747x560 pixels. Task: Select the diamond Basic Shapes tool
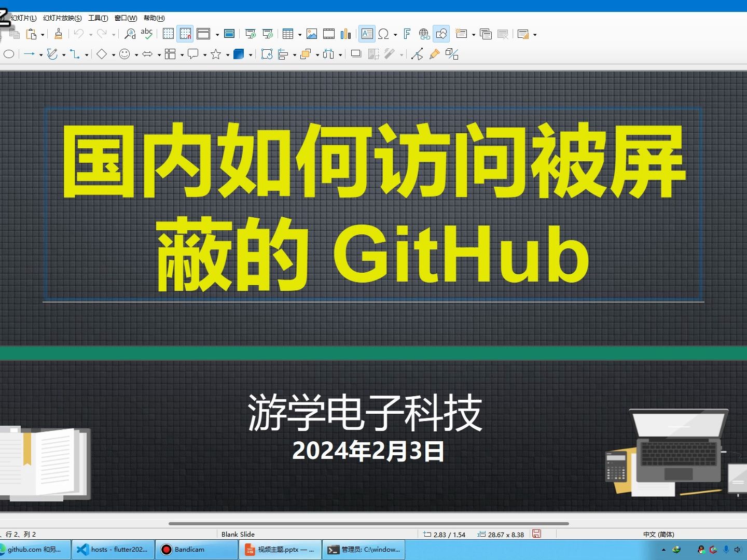click(x=102, y=54)
